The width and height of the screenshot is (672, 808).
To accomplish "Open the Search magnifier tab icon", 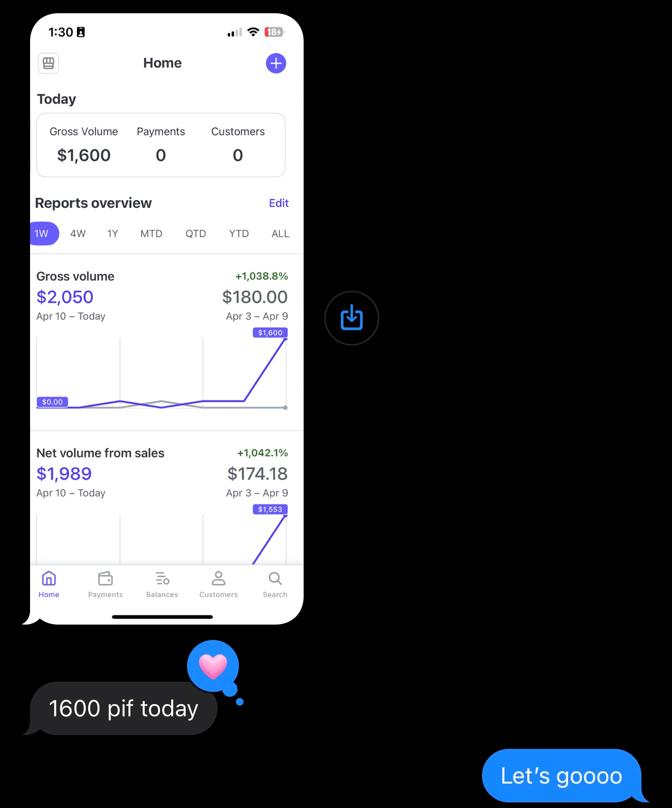I will coord(275,579).
